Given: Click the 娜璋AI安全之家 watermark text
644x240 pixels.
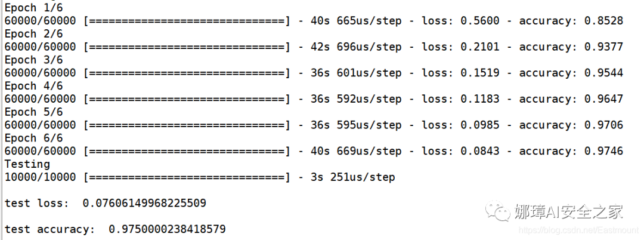Looking at the screenshot, I should click(x=569, y=211).
